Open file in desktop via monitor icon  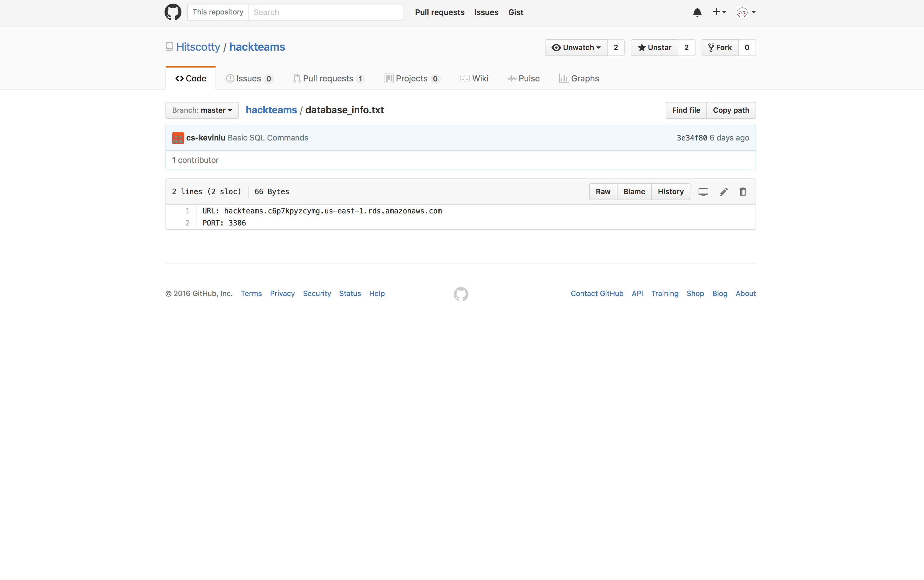click(703, 192)
